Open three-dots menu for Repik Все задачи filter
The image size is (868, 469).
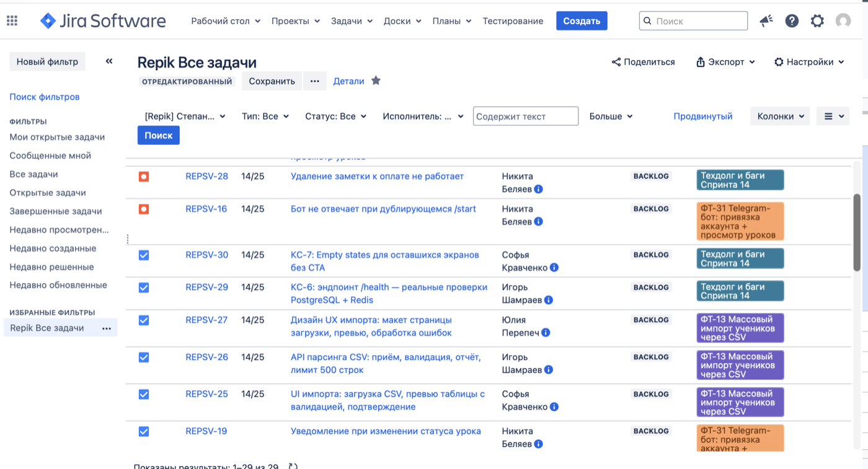coord(107,328)
